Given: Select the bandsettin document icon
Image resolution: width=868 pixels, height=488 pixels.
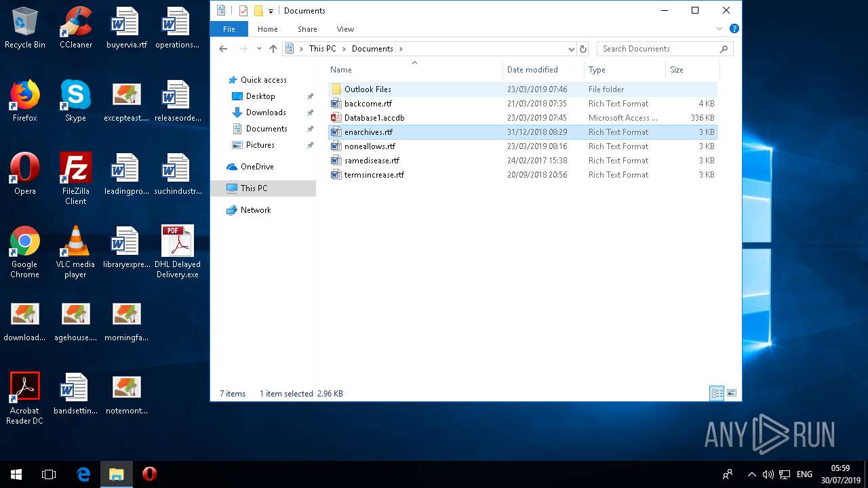Looking at the screenshot, I should pos(75,394).
